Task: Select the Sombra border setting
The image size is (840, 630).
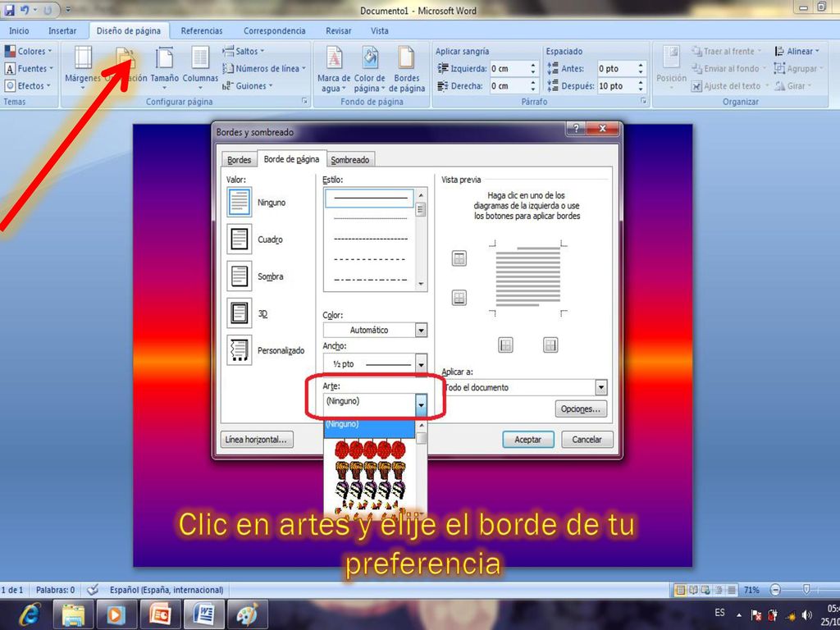Action: point(239,276)
